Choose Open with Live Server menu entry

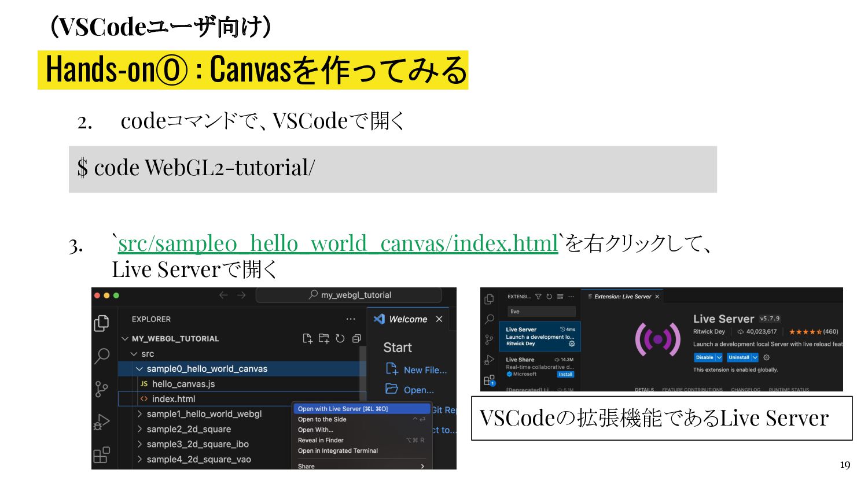click(x=361, y=409)
